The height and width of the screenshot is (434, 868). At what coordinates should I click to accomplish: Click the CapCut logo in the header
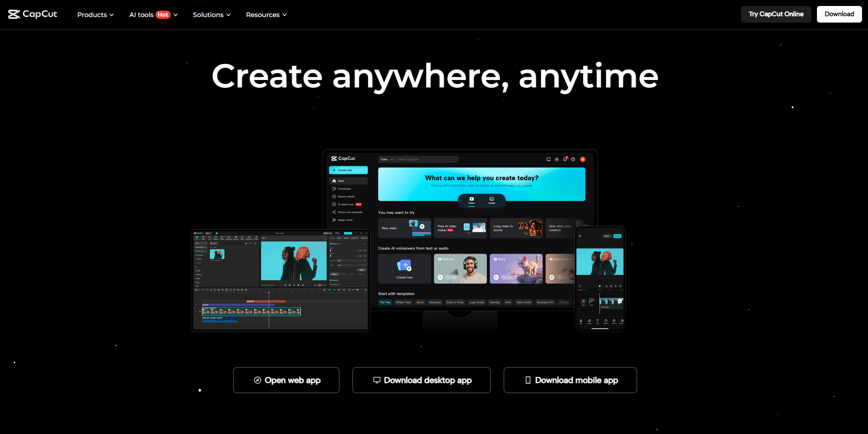coord(33,14)
